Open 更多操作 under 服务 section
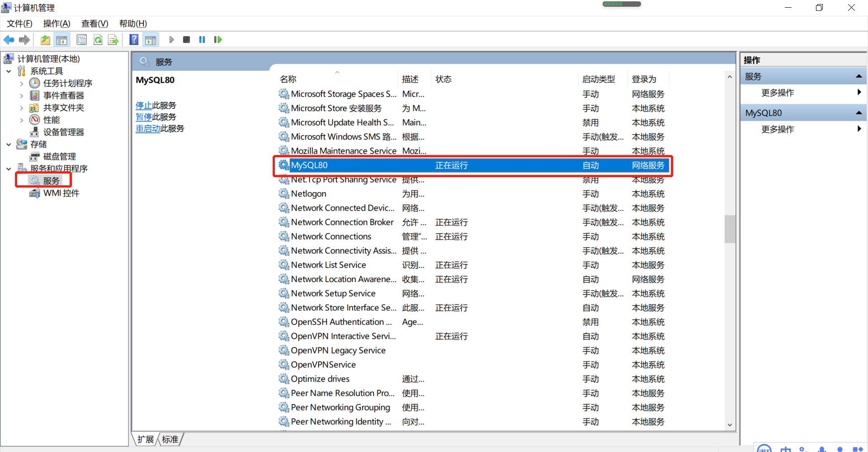Screen dimensions: 868x452 point(778,93)
